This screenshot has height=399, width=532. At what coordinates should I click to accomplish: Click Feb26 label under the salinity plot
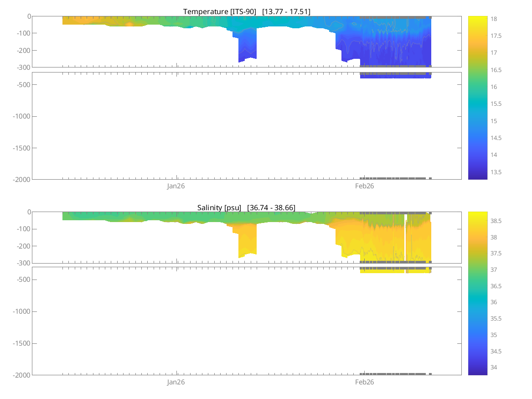pos(364,382)
